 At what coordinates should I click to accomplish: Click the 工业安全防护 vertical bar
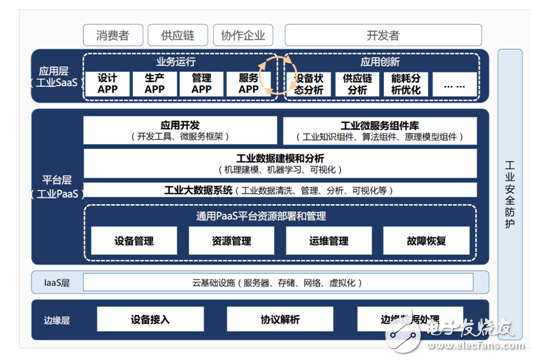510,194
